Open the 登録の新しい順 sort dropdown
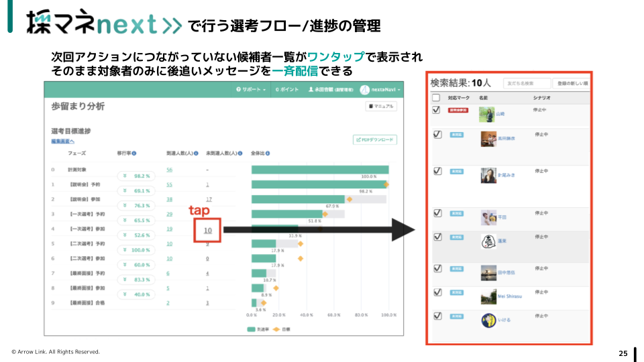 [x=572, y=83]
